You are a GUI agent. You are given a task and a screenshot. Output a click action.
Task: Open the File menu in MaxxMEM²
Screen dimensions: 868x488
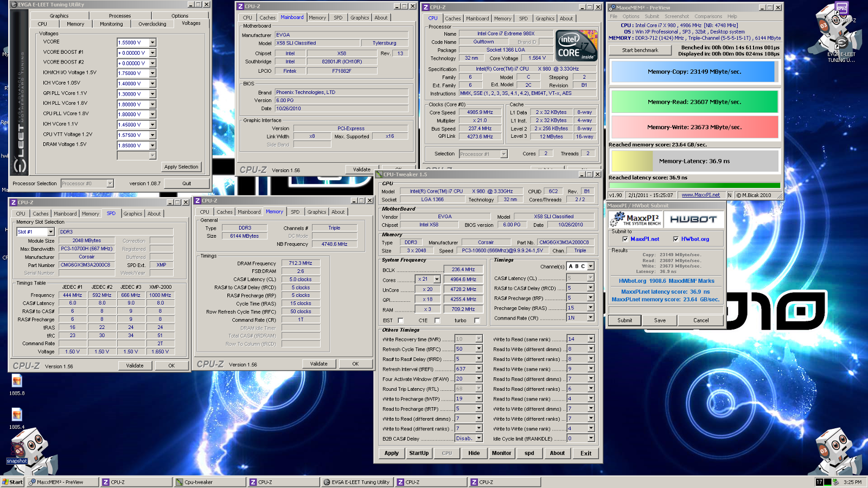614,16
